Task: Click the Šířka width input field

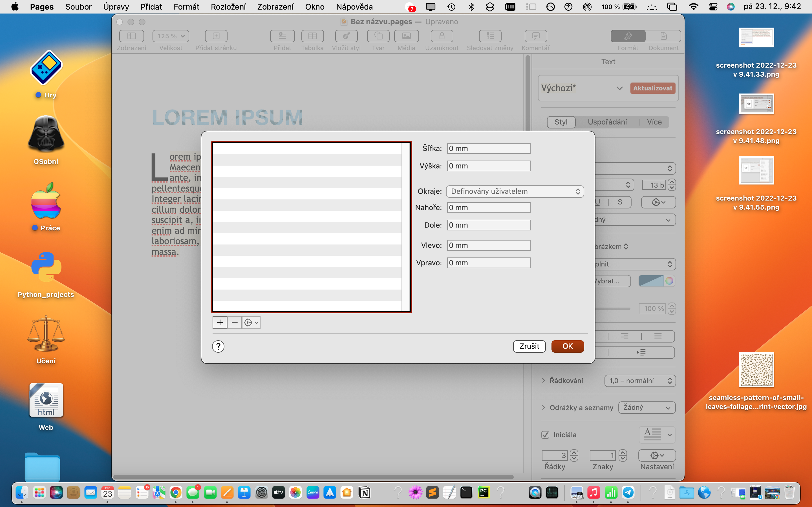Action: click(x=488, y=148)
